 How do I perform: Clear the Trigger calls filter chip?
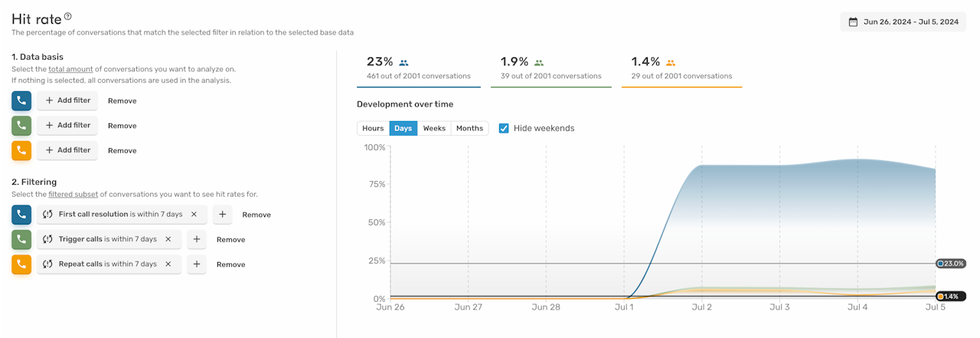pyautogui.click(x=168, y=239)
